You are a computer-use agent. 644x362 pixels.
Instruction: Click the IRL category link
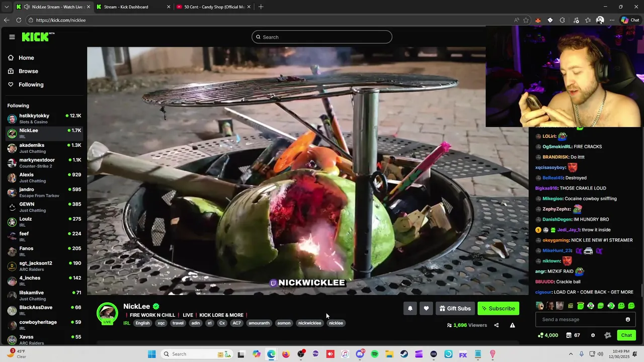point(127,323)
